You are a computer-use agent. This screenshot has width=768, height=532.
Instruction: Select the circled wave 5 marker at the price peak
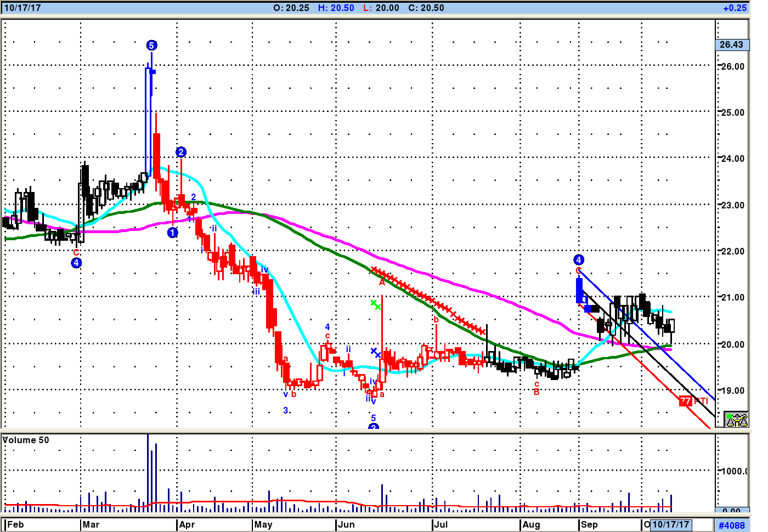(151, 46)
